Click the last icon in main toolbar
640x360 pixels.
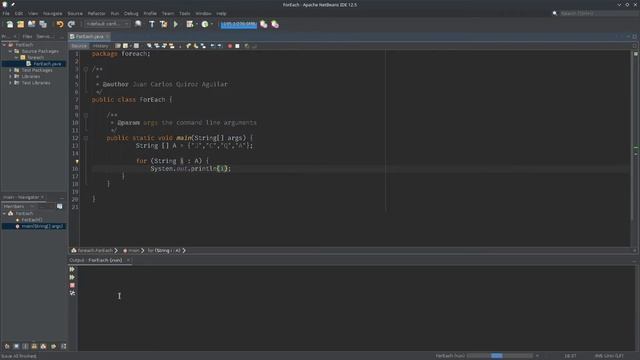pos(275,24)
